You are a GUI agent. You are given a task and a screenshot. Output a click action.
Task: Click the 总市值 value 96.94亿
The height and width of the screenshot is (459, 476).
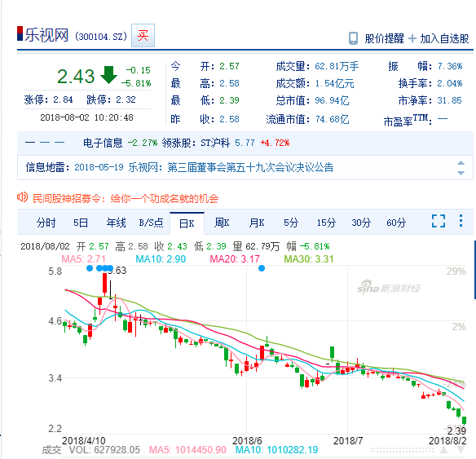(x=332, y=100)
